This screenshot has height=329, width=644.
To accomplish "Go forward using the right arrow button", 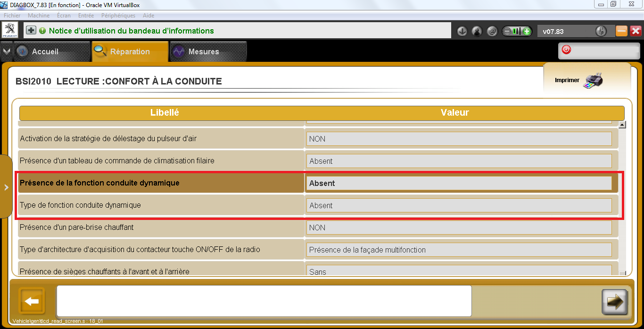I will click(614, 301).
